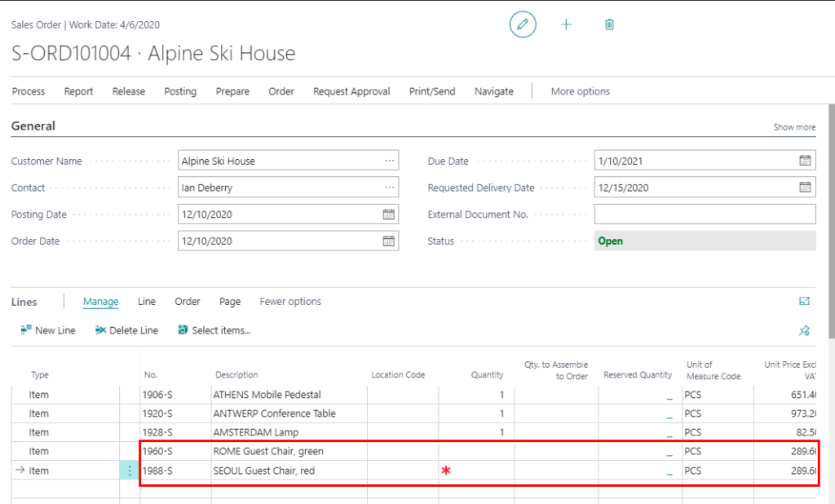
Task: Click the pencil edit icon
Action: pos(523,24)
